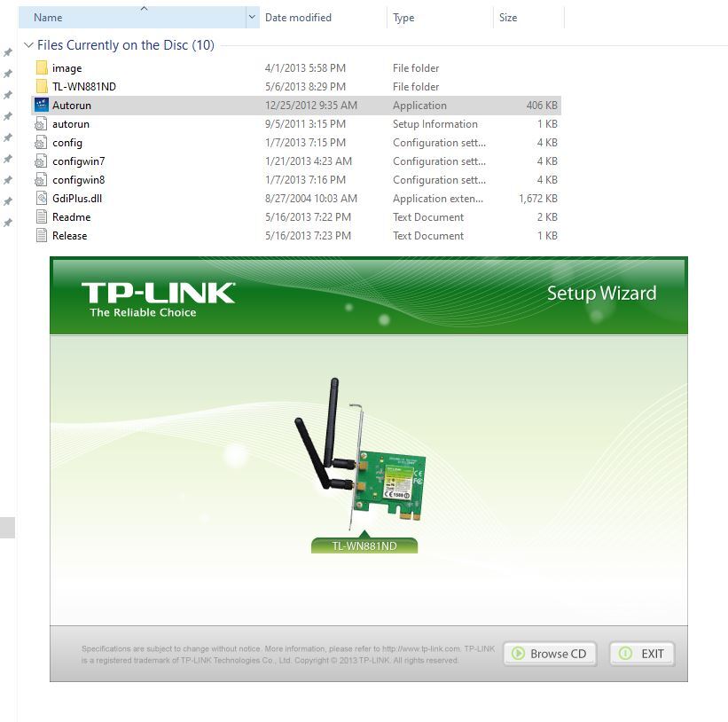
Task: Select the configwin7 file name
Action: (x=78, y=161)
